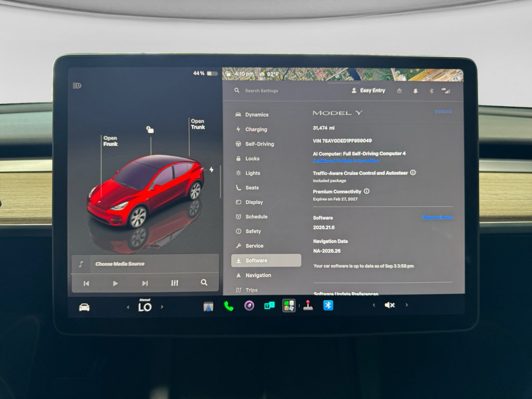Increase cabin temperature with right arrow

pyautogui.click(x=162, y=307)
